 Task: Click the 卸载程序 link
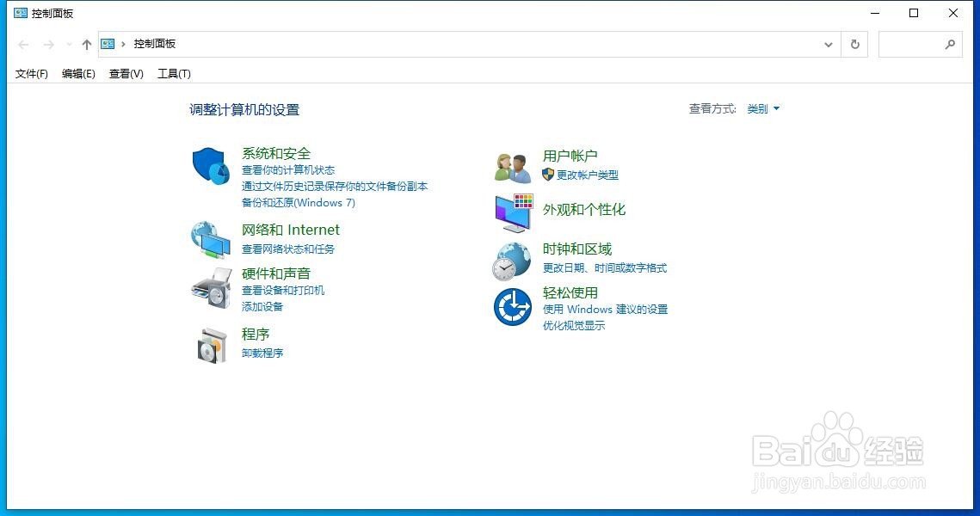pos(262,353)
